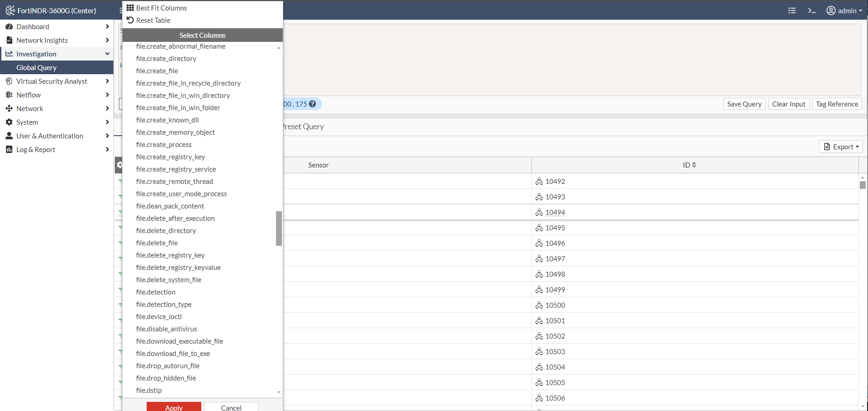868x411 pixels.
Task: Click the column list scrollbar thumb
Action: (x=279, y=228)
